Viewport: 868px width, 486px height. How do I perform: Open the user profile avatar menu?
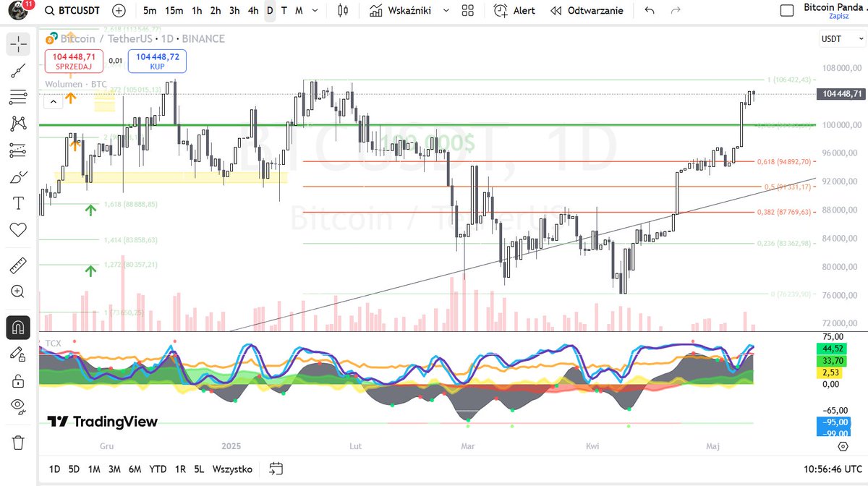click(x=17, y=10)
